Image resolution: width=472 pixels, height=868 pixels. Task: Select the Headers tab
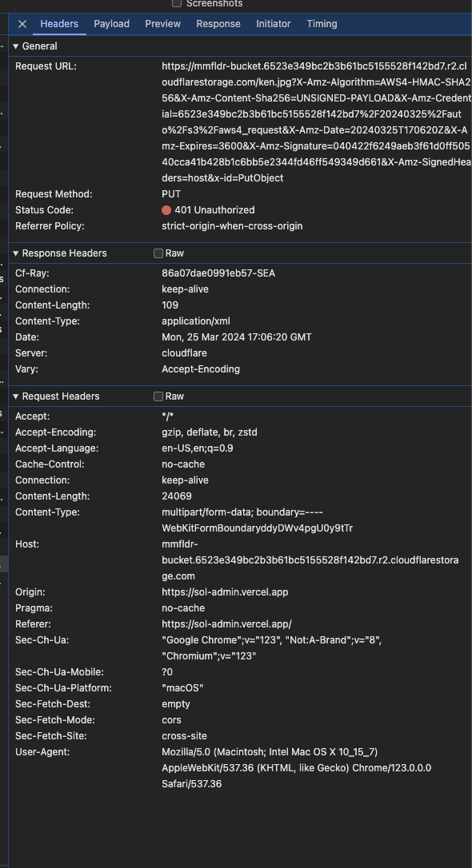tap(59, 24)
